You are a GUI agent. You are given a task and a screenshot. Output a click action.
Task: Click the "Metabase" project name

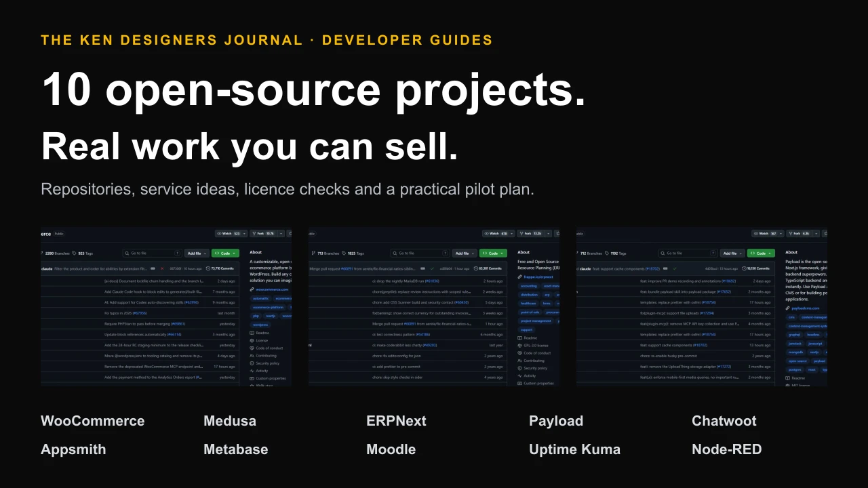point(235,449)
